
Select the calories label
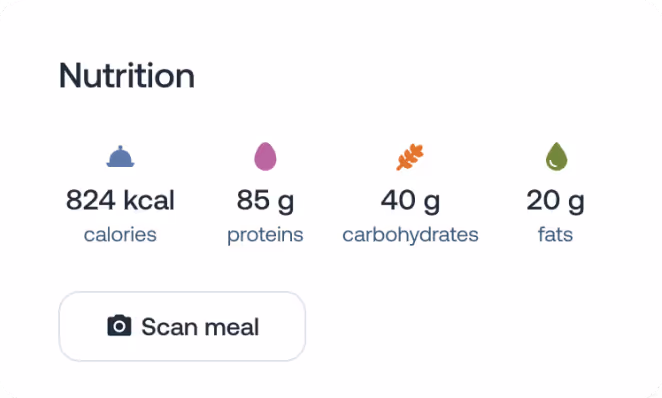pos(120,235)
